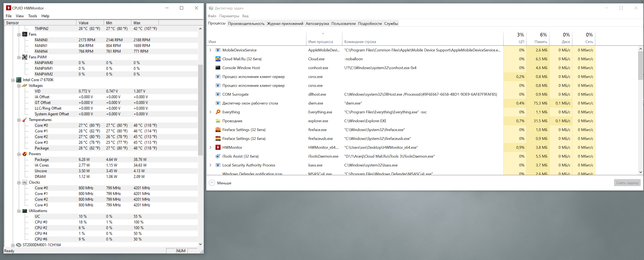Click the Fans category icon

click(x=25, y=34)
